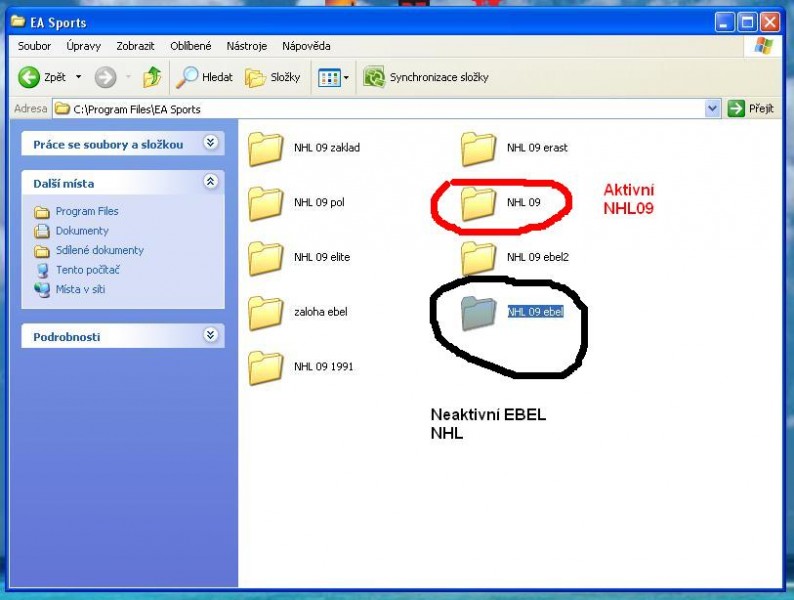Open the Nástroje menu

pos(247,46)
